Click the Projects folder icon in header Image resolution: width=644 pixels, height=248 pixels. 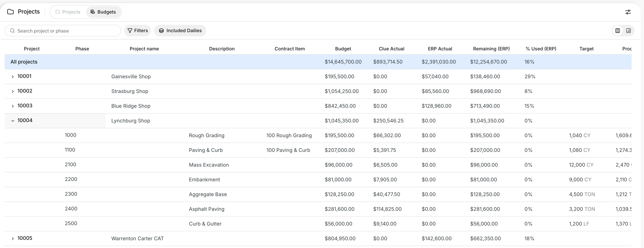10,12
